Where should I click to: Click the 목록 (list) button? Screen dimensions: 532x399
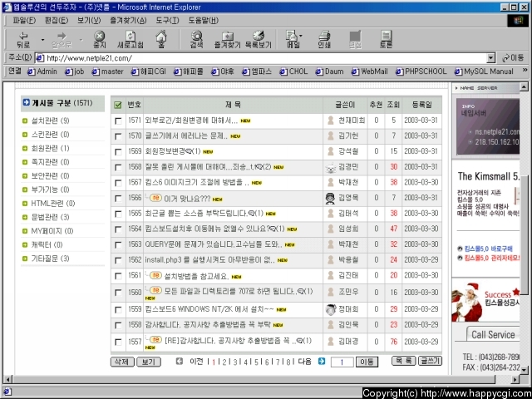click(x=403, y=361)
